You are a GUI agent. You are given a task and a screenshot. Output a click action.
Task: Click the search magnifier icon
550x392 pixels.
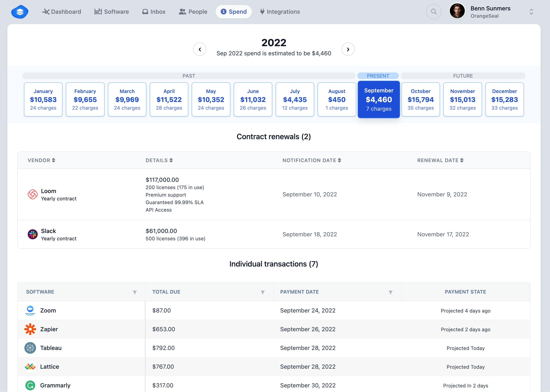click(x=434, y=11)
